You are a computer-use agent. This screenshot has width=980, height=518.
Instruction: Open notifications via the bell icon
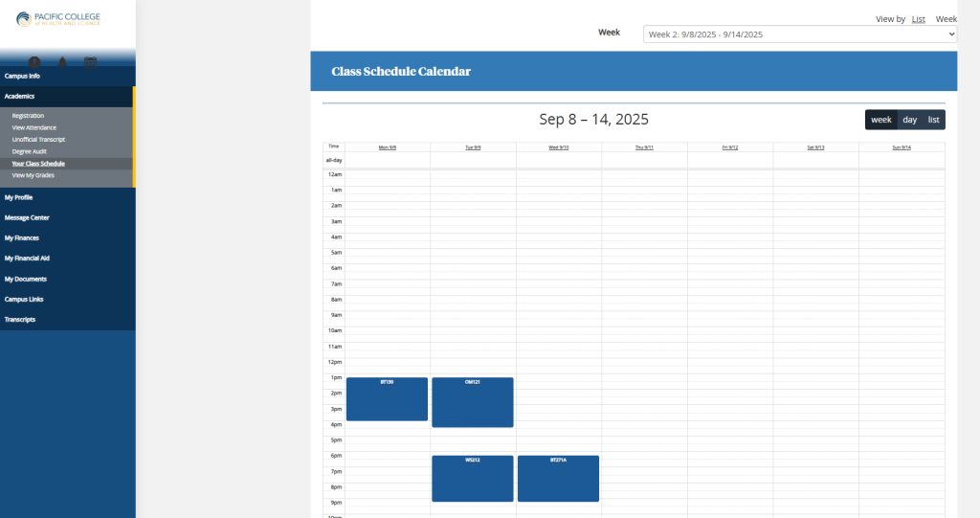tap(62, 63)
